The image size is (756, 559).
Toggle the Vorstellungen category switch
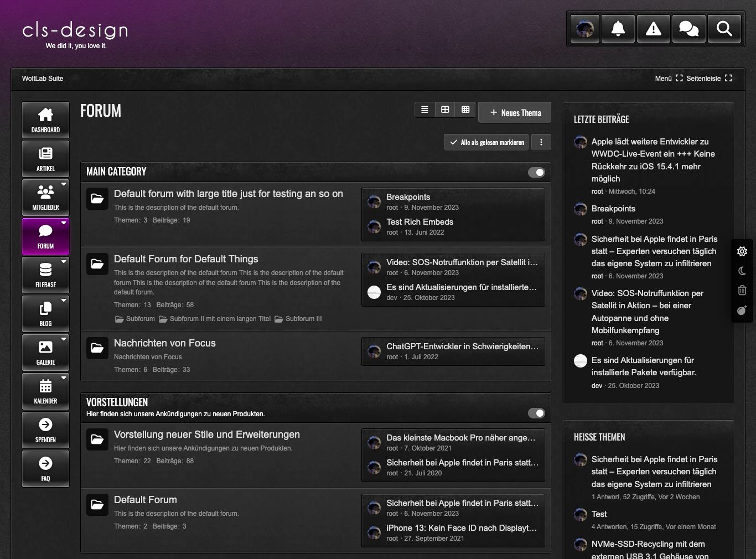click(x=536, y=413)
